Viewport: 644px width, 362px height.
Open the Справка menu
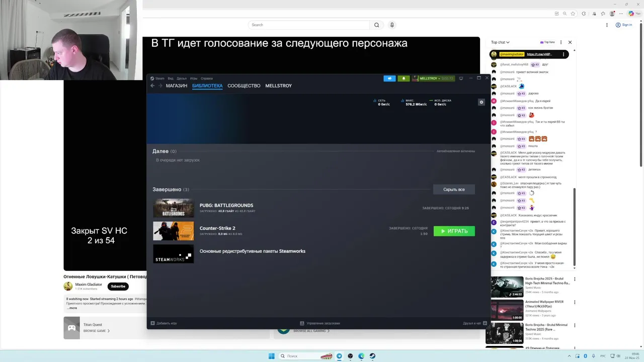click(x=207, y=78)
